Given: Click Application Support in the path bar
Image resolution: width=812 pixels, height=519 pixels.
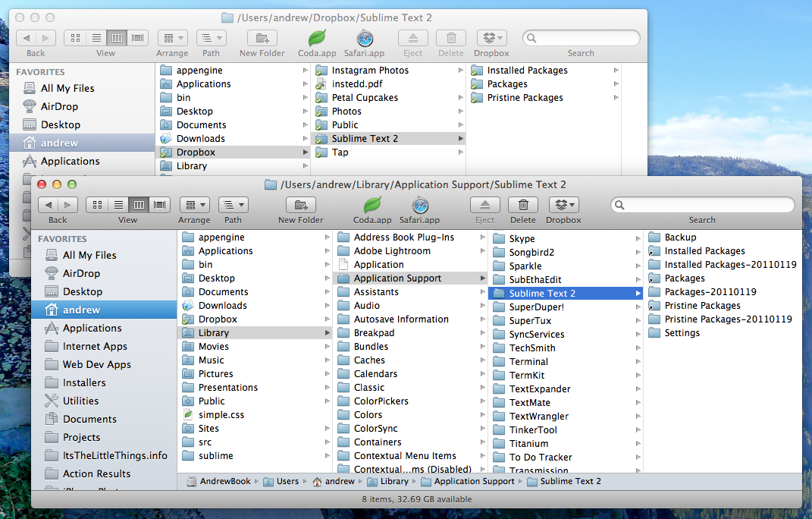Looking at the screenshot, I should (x=468, y=482).
